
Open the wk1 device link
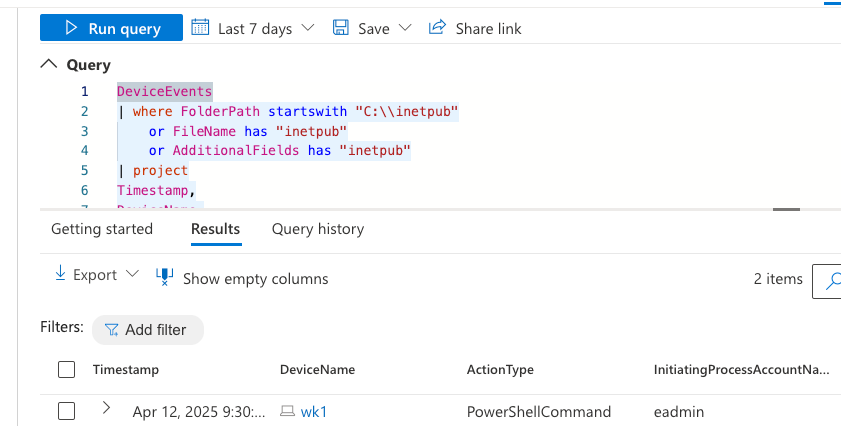click(x=314, y=411)
